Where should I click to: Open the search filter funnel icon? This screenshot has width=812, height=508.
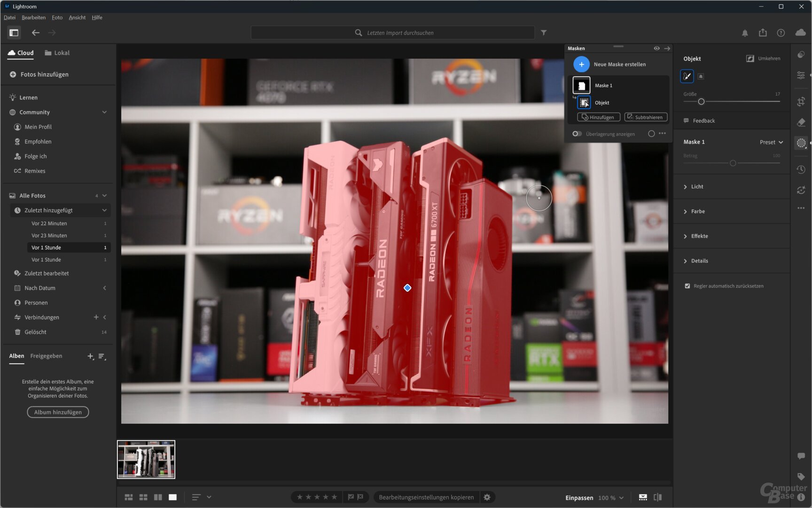coord(544,32)
